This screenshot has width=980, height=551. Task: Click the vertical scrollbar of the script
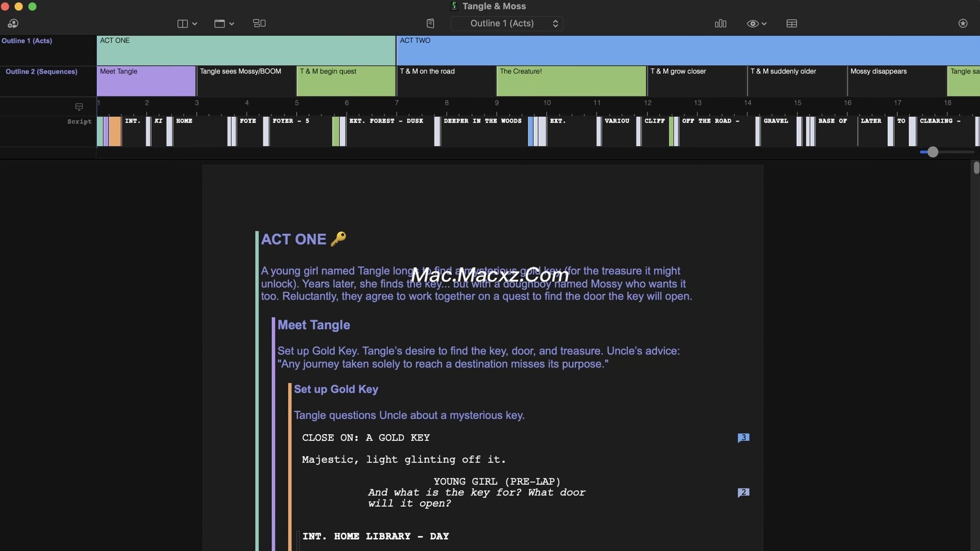(x=976, y=168)
